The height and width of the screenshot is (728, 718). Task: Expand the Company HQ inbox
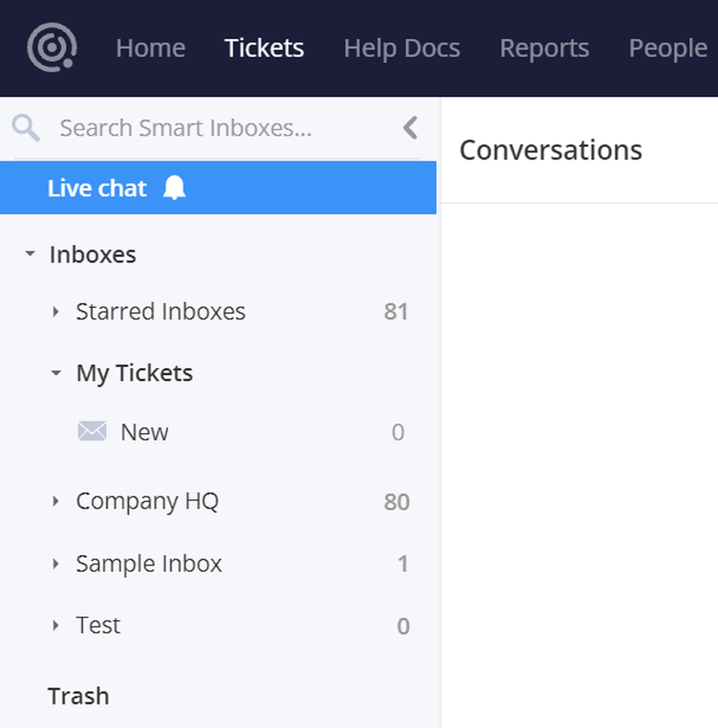coord(56,501)
